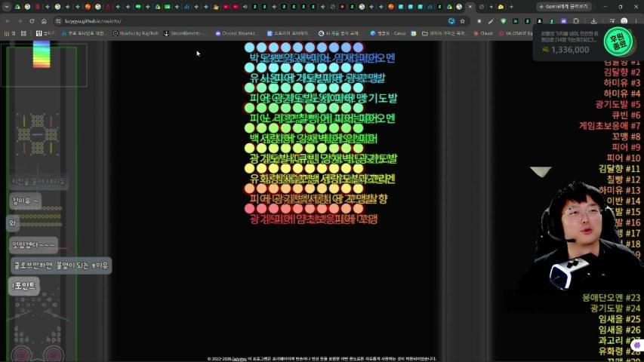The image size is (644, 362).
Task: Go to browser home page
Action: 44,21
